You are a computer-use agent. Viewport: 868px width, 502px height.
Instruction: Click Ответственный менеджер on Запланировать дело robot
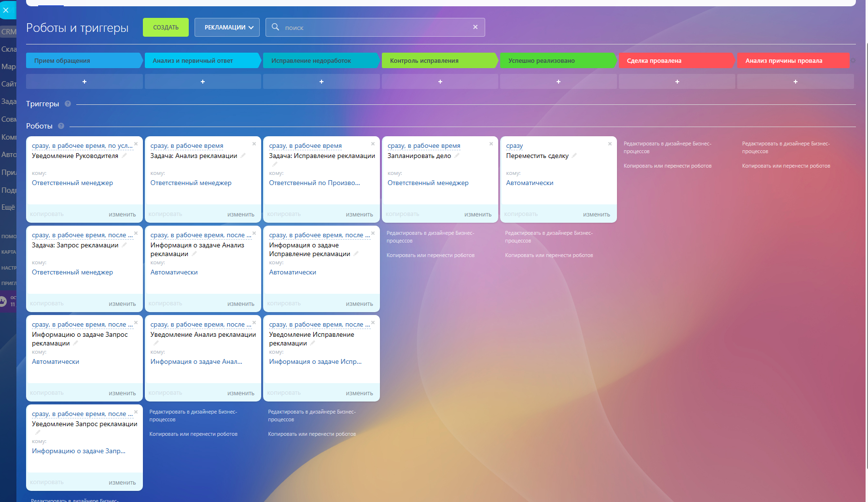[428, 183]
